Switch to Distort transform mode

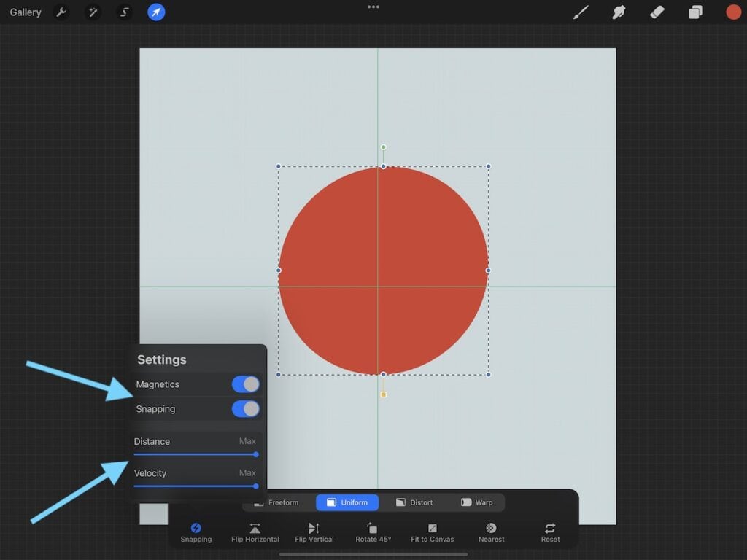[414, 502]
